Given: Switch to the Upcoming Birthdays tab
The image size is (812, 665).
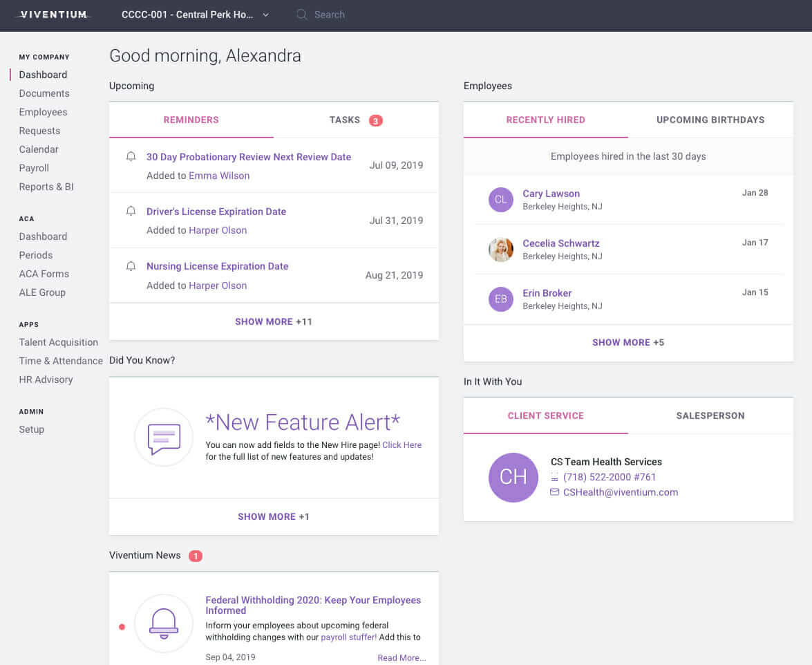Looking at the screenshot, I should point(710,120).
